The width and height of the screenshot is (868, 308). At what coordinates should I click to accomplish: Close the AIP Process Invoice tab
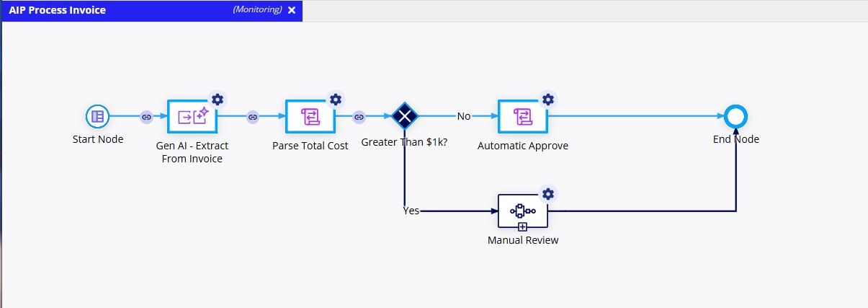pyautogui.click(x=292, y=10)
